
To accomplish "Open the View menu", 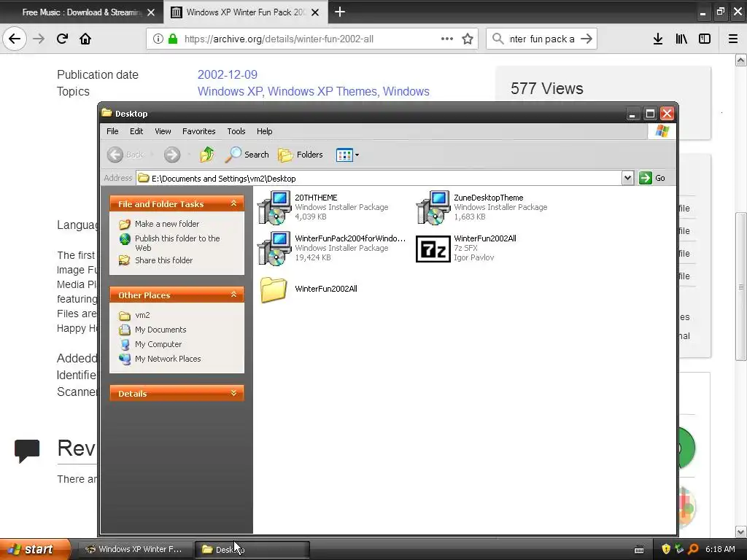I will point(163,131).
